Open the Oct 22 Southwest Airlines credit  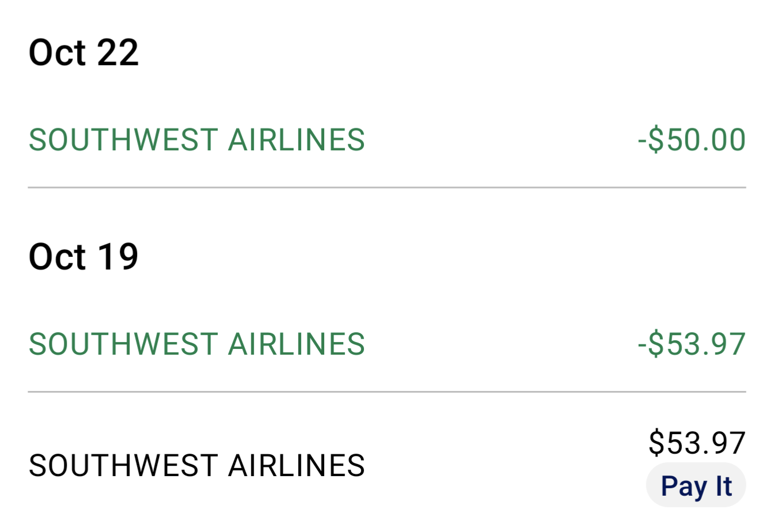click(x=387, y=140)
